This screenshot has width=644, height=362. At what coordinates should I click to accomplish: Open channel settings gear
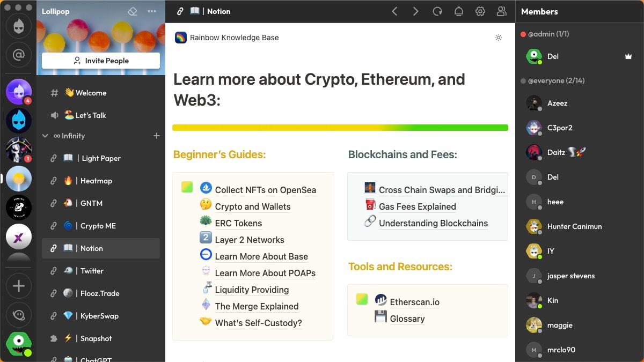480,11
